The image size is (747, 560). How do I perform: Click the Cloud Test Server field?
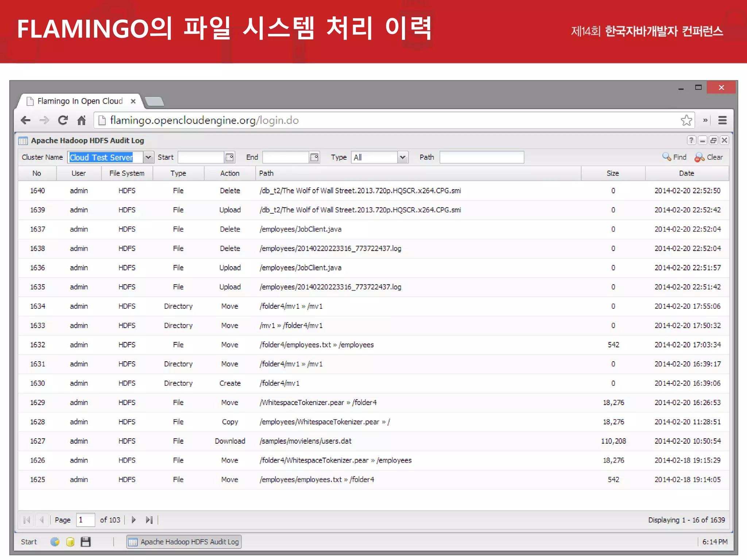[105, 157]
